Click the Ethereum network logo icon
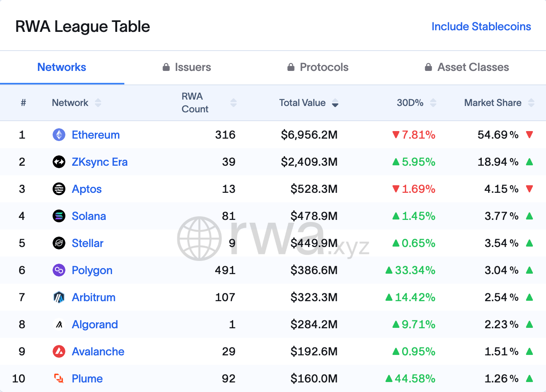 pyautogui.click(x=59, y=135)
